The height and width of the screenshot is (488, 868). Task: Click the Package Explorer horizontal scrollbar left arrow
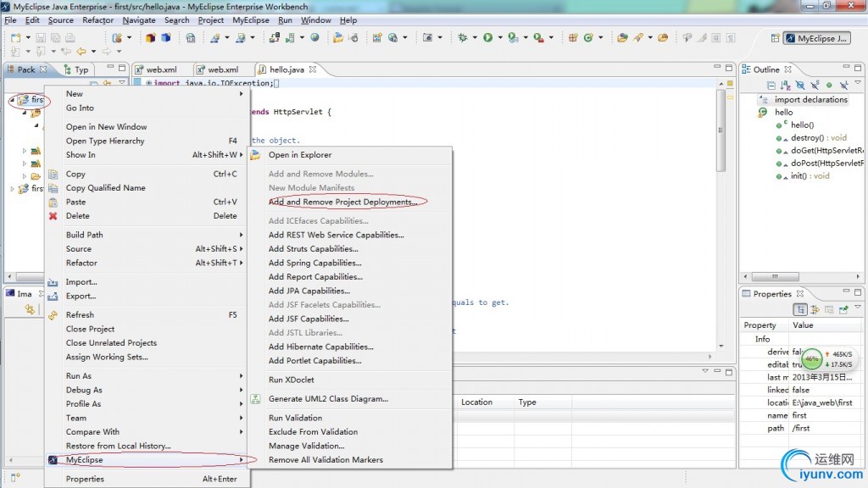pyautogui.click(x=9, y=276)
